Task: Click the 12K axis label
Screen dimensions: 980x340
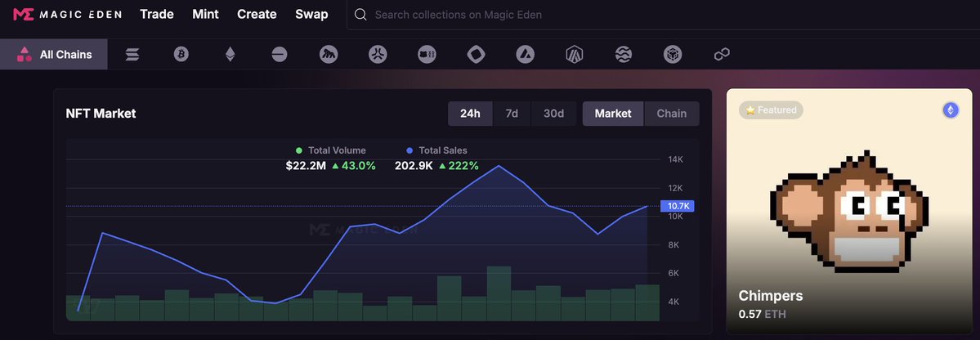Action: (675, 188)
